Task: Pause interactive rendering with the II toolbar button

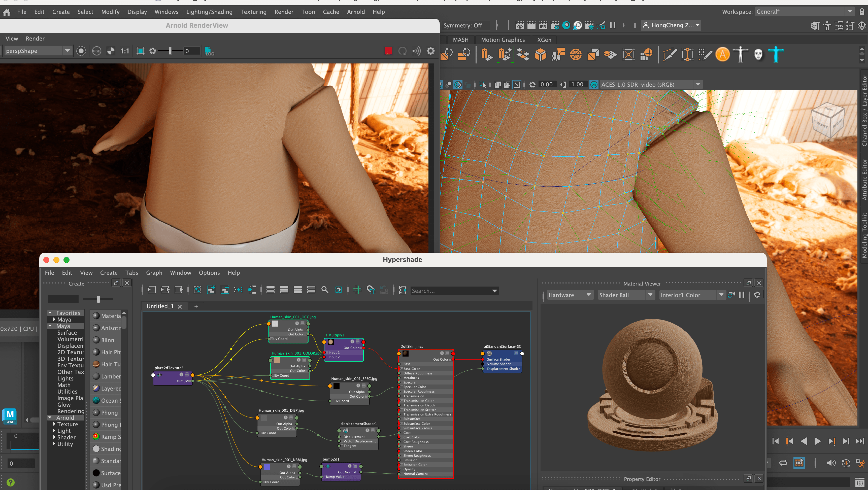Action: (x=612, y=25)
